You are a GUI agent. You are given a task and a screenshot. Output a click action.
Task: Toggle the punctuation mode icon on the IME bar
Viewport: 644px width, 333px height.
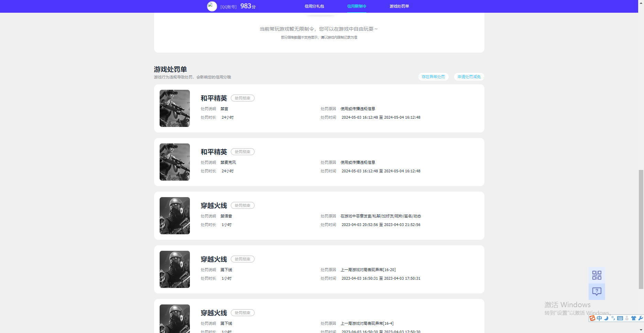613,318
